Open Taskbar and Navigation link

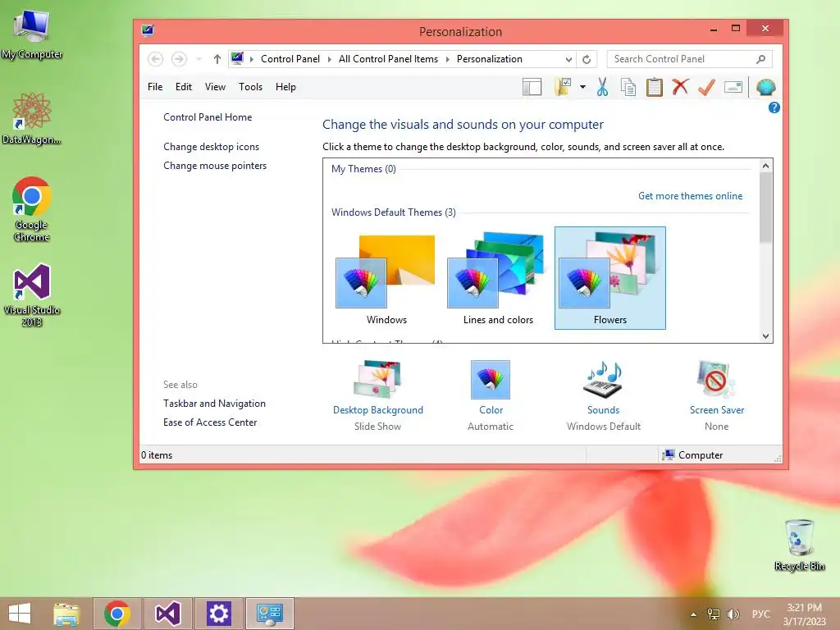click(x=214, y=404)
